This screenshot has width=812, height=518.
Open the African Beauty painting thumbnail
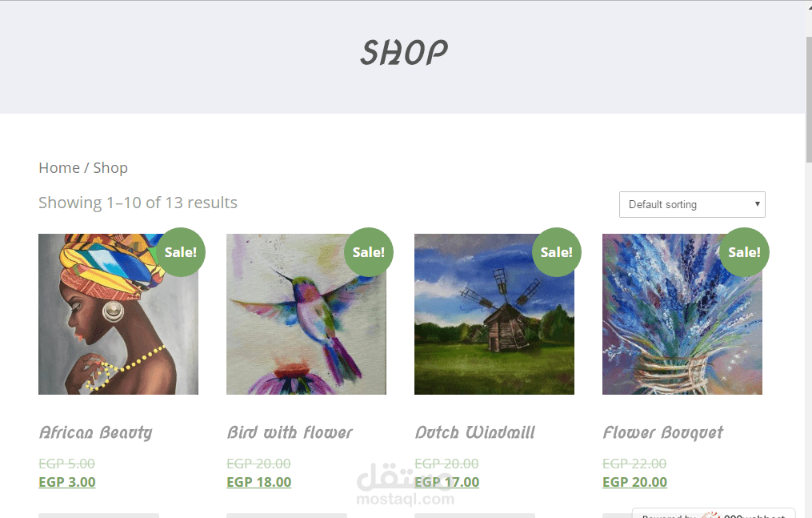118,314
